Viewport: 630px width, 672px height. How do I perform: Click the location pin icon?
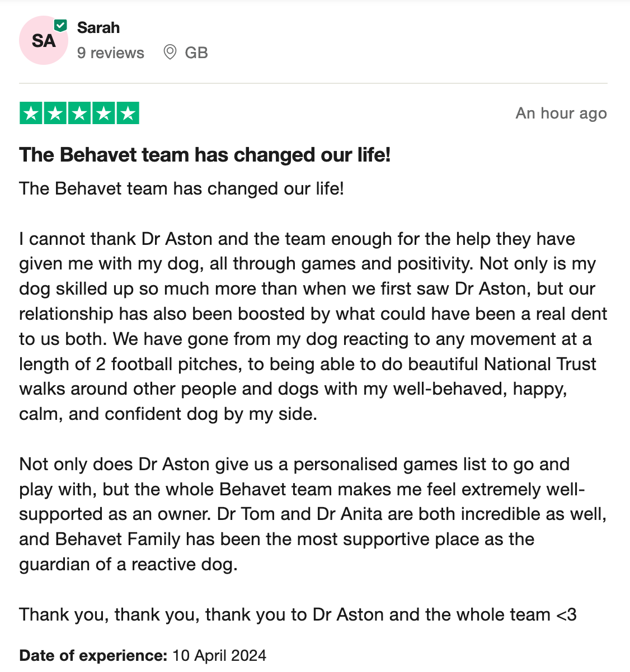[170, 53]
